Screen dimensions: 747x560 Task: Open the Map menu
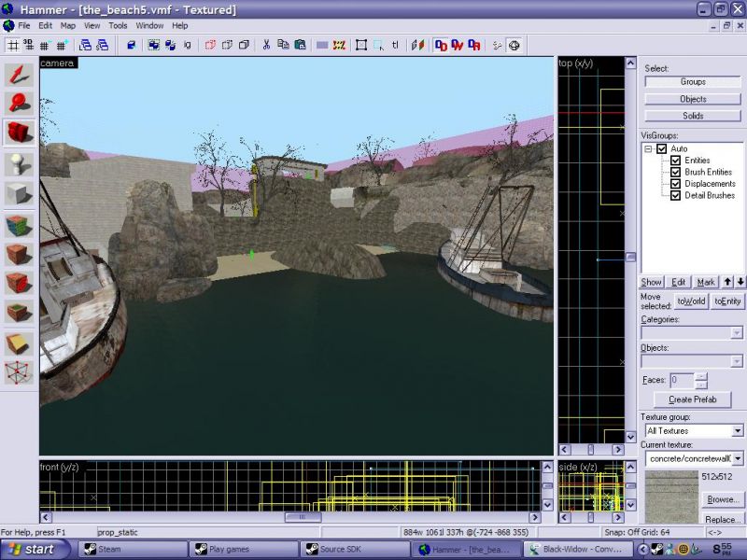click(x=68, y=25)
